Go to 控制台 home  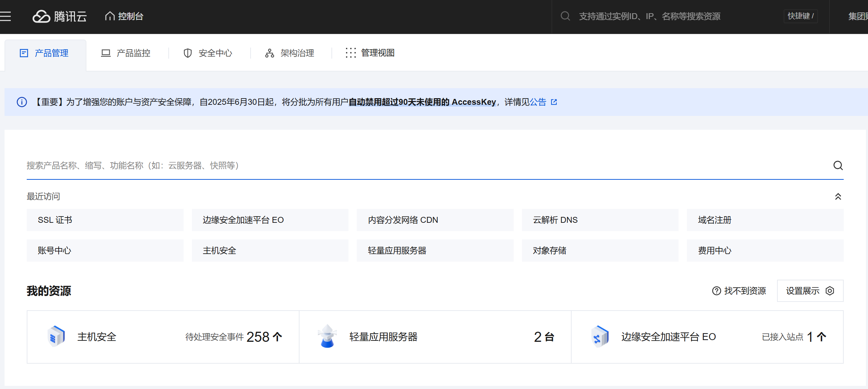pyautogui.click(x=124, y=16)
